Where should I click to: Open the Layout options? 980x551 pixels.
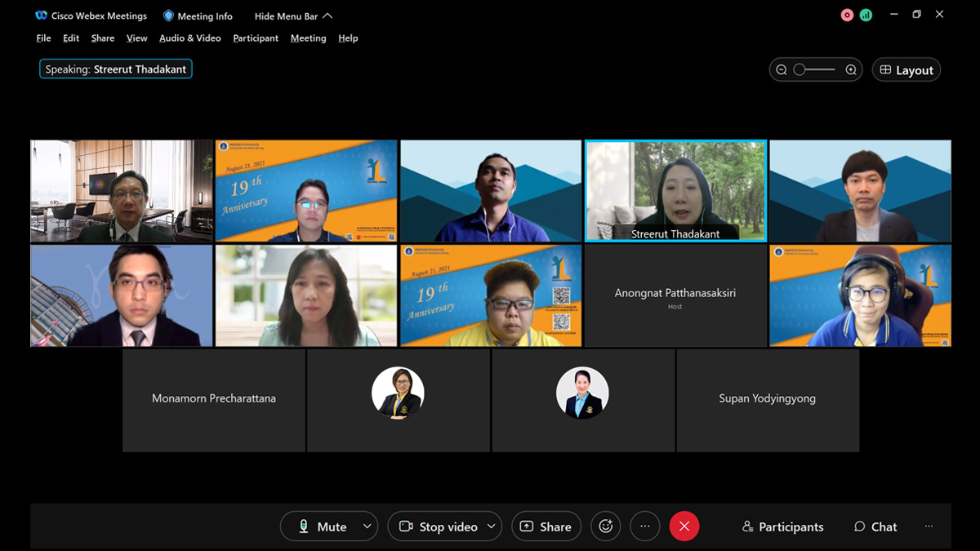click(906, 70)
